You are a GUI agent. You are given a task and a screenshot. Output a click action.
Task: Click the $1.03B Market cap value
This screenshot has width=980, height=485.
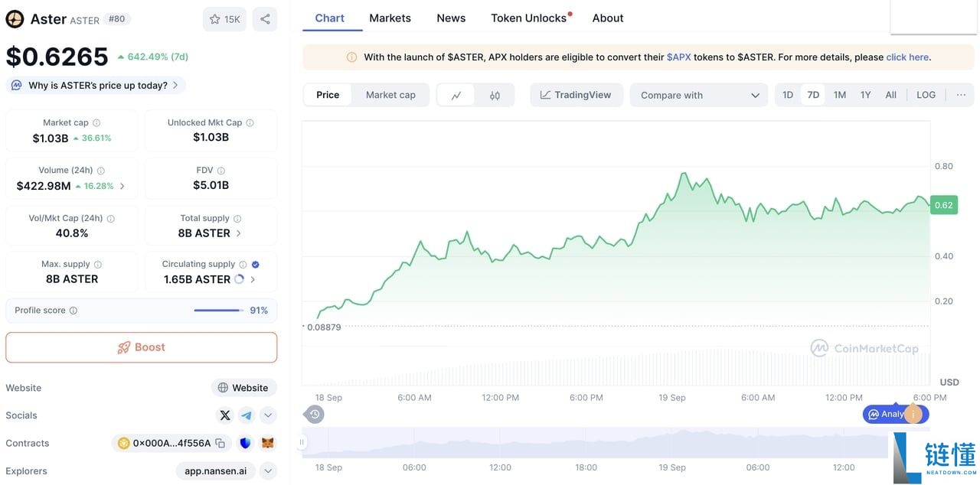(51, 138)
